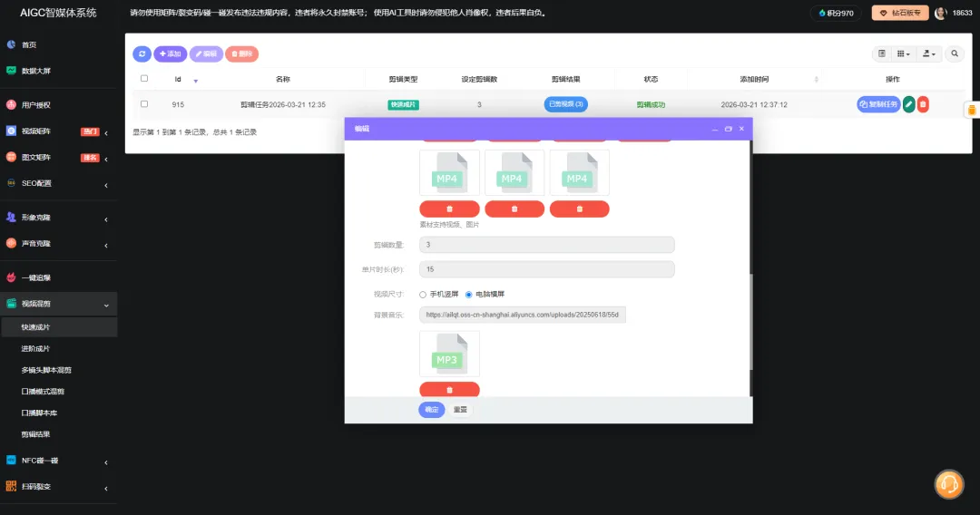980x515 pixels.
Task: Click red trash icon in row 915
Action: (923, 104)
